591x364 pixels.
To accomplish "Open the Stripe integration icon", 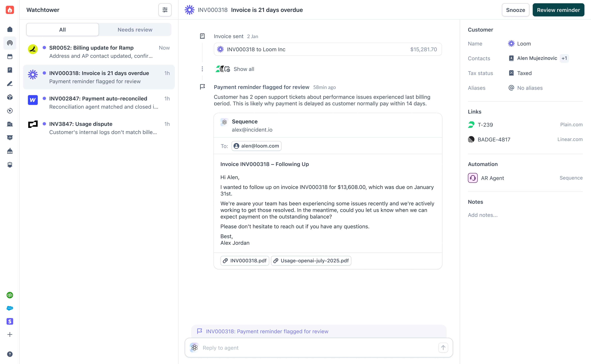I will pyautogui.click(x=10, y=321).
